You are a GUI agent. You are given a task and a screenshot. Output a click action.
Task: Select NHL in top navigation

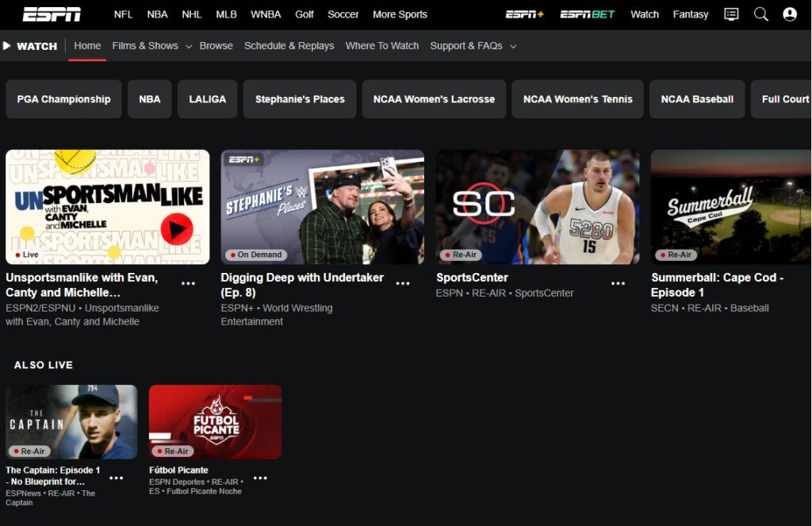[x=192, y=14]
